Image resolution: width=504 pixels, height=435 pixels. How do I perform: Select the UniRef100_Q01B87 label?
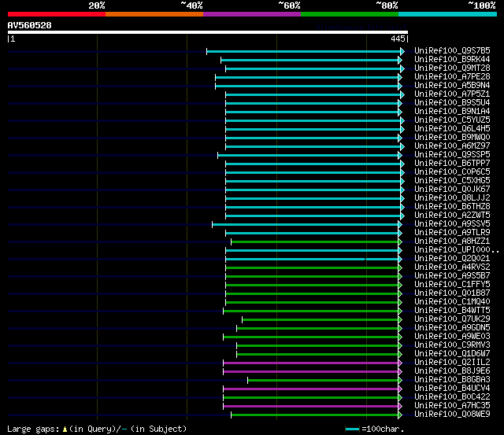coord(452,293)
